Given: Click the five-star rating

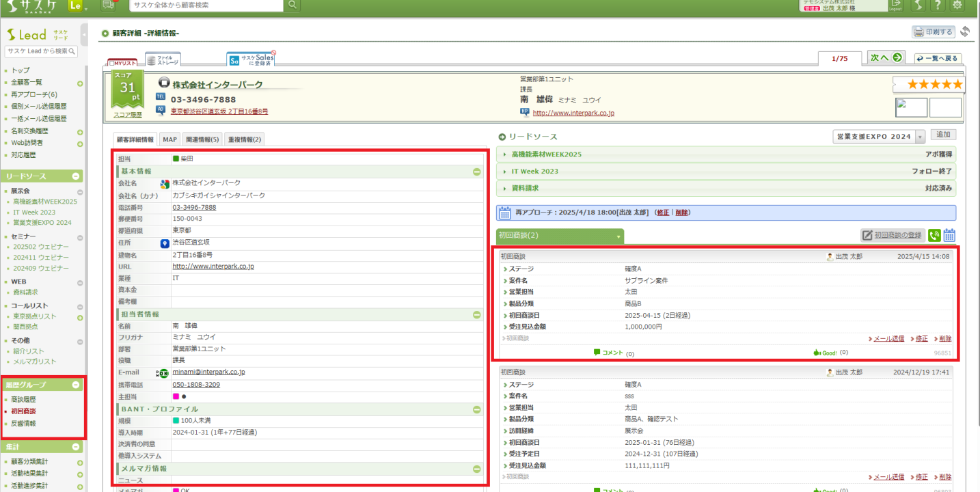Looking at the screenshot, I should click(935, 85).
